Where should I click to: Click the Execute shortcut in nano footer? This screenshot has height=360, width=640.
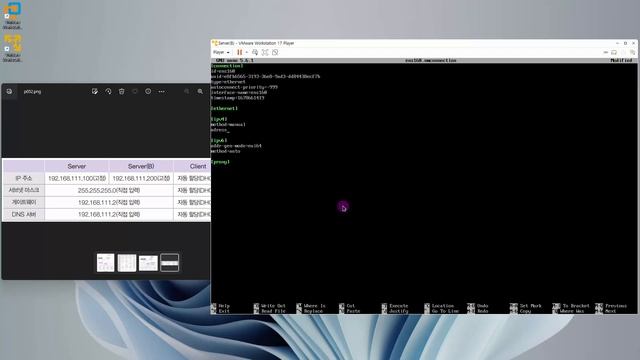(395, 306)
